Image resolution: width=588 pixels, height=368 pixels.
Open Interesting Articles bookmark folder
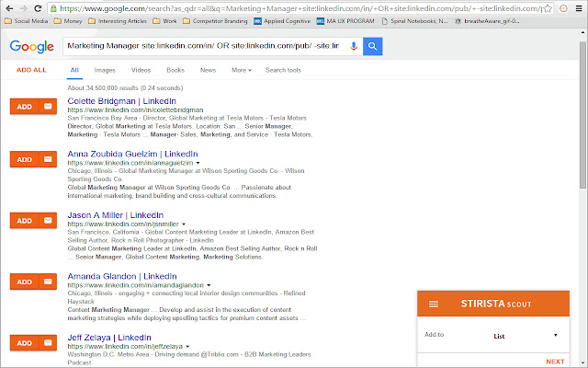pos(118,21)
